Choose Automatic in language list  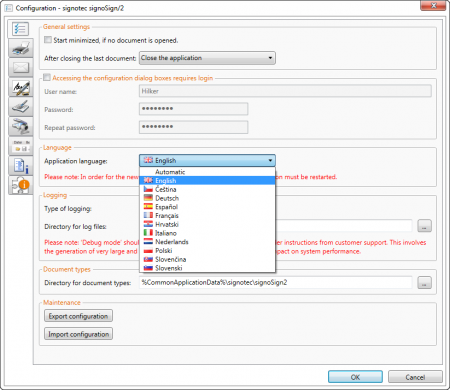click(207, 172)
